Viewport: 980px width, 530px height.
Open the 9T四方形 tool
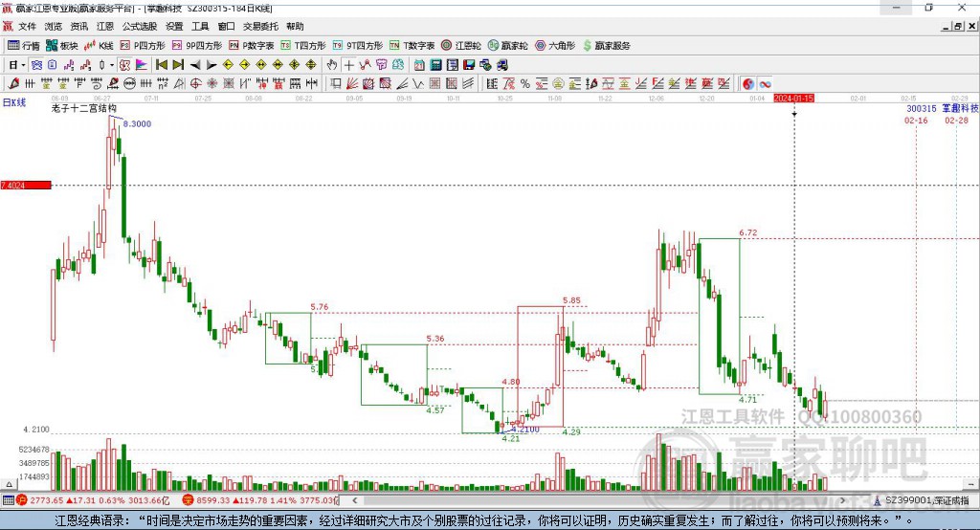358,46
